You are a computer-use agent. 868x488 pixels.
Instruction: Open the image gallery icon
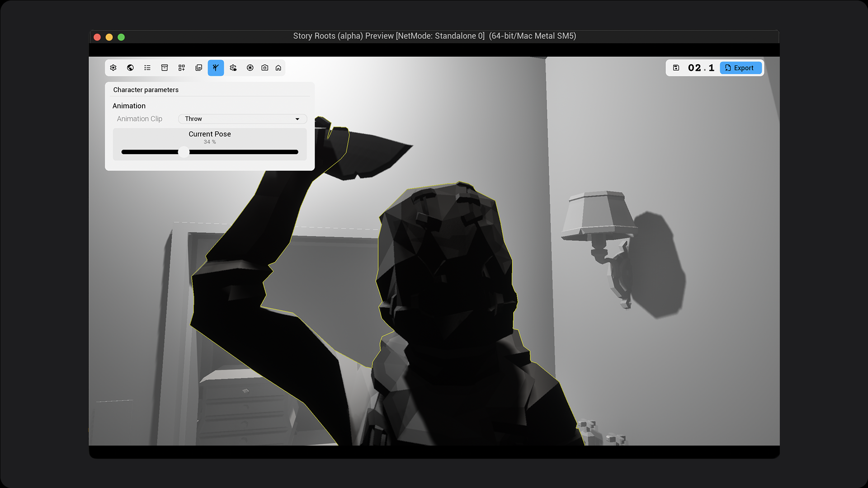coord(198,68)
